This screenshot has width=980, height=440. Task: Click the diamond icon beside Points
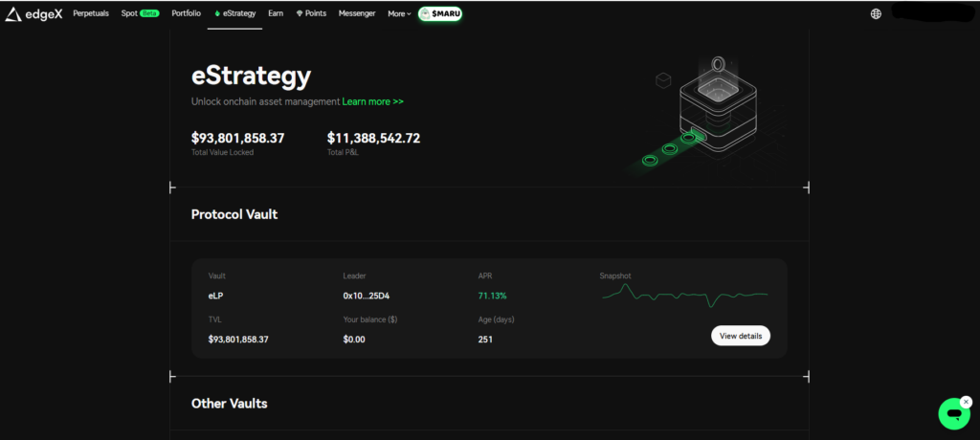coord(299,14)
